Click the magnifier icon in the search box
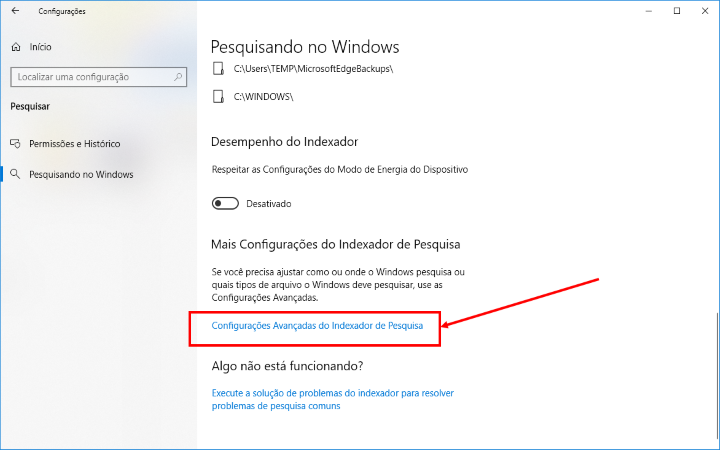 pyautogui.click(x=178, y=77)
